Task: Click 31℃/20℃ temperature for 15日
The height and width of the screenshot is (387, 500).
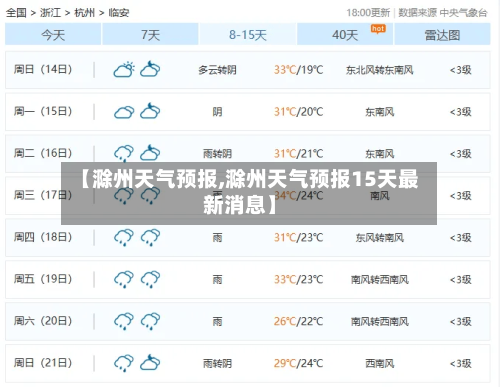Action: [x=298, y=112]
